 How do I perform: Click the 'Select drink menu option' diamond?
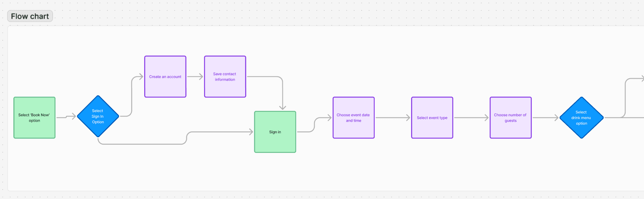582,118
